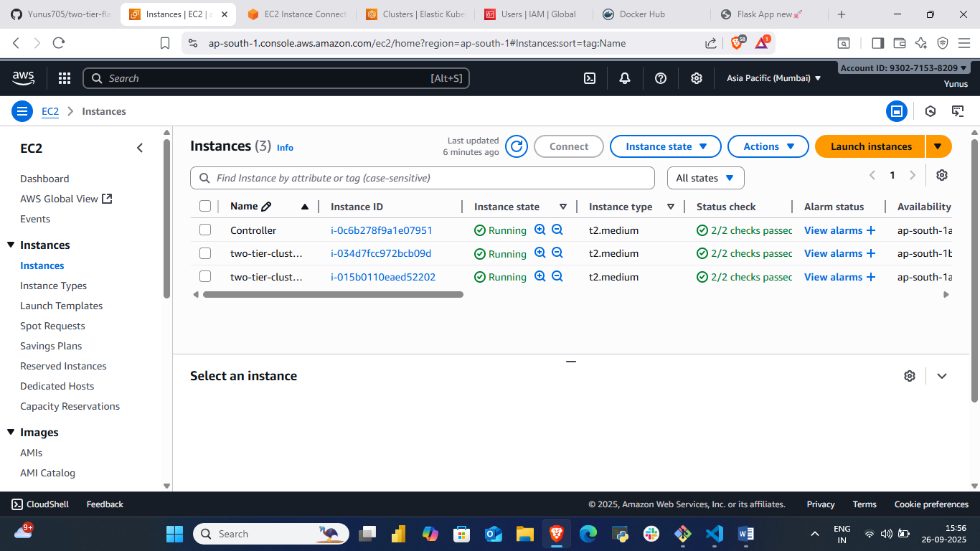980x551 pixels.
Task: Open instances table preferences gear
Action: click(x=942, y=175)
